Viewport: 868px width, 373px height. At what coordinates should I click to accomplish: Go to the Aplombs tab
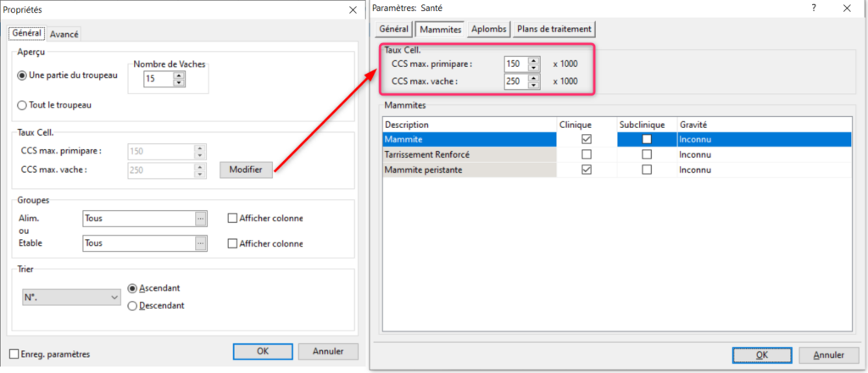pyautogui.click(x=490, y=29)
